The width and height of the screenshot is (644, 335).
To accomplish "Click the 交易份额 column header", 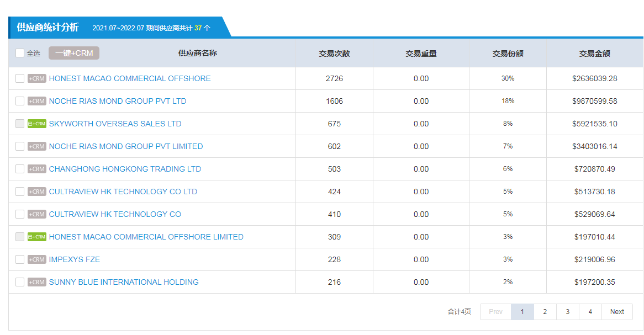I will (x=508, y=54).
